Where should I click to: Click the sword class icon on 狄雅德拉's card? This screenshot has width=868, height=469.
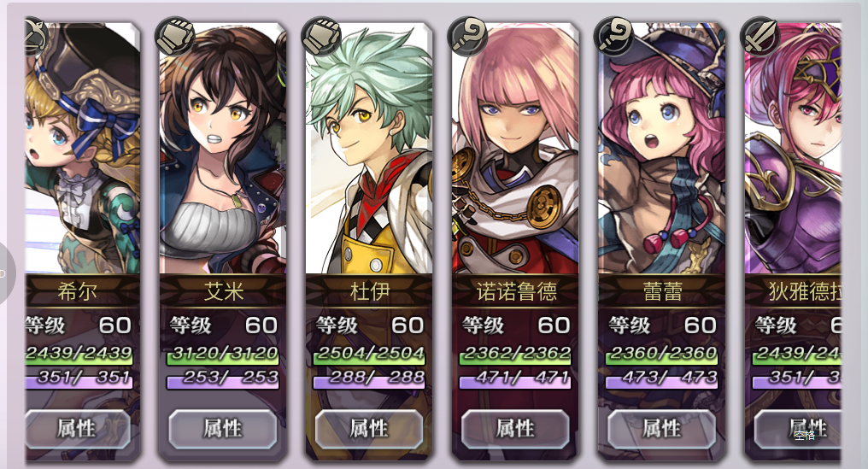point(759,37)
